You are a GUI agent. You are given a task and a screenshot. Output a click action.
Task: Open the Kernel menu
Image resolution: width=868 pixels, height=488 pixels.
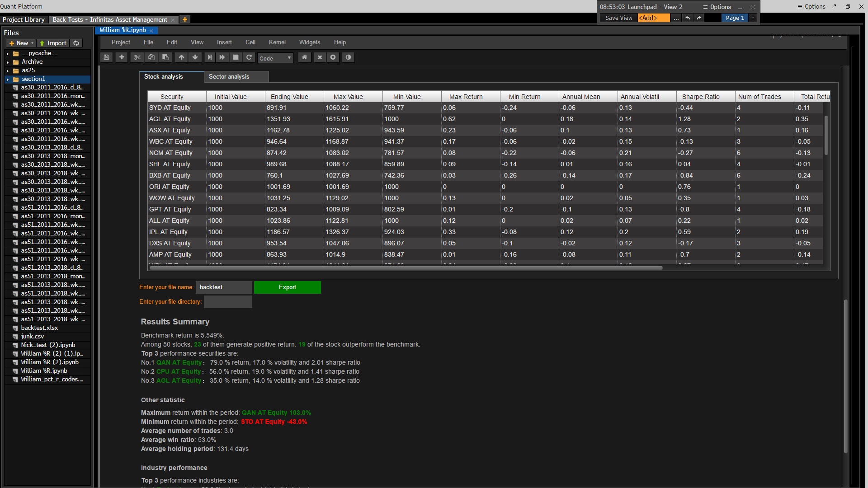(x=277, y=42)
